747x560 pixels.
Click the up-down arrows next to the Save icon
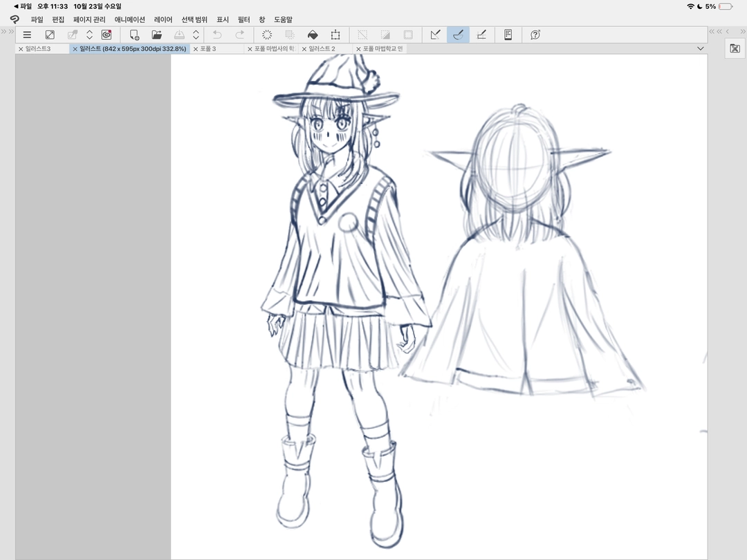click(x=196, y=35)
